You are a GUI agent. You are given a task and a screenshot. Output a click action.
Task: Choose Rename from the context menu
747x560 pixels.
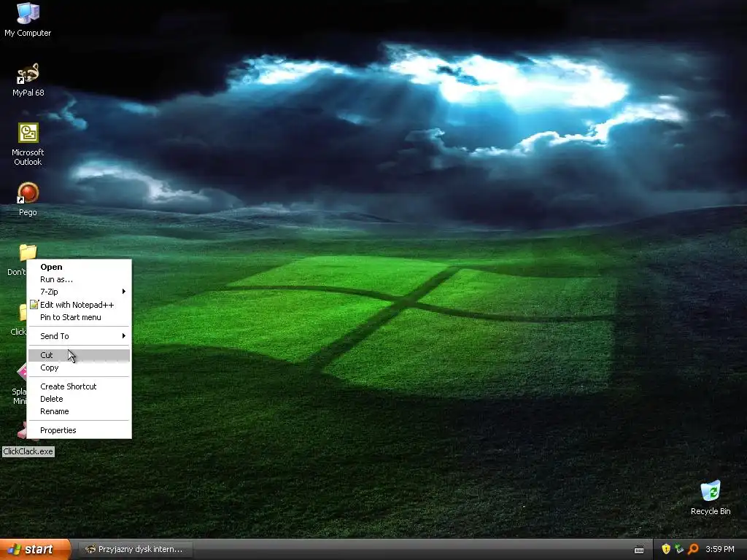click(x=79, y=411)
